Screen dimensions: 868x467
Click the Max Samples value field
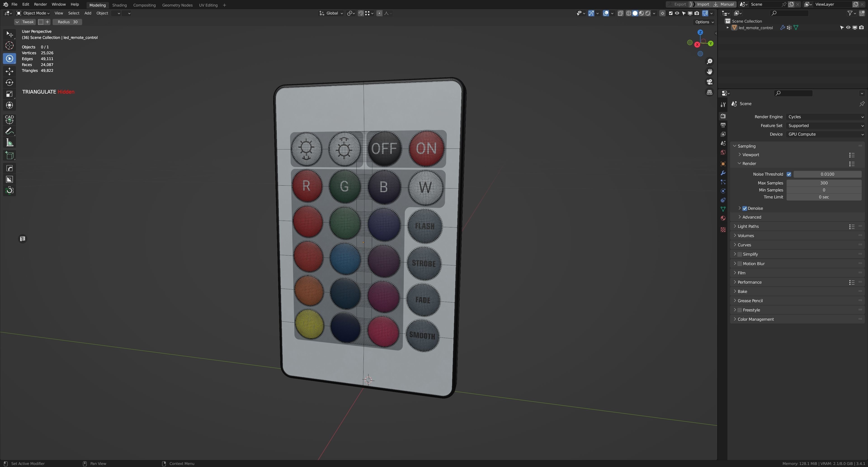click(823, 183)
